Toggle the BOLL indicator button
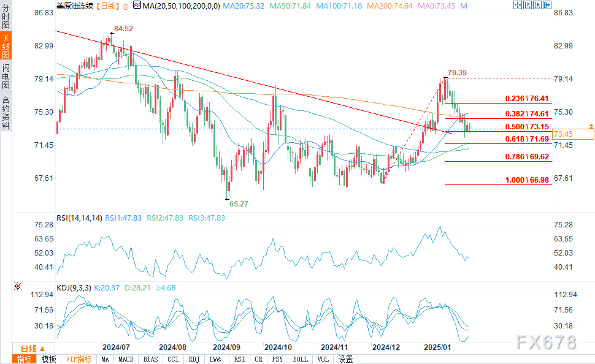The width and height of the screenshot is (595, 364). pos(301,359)
